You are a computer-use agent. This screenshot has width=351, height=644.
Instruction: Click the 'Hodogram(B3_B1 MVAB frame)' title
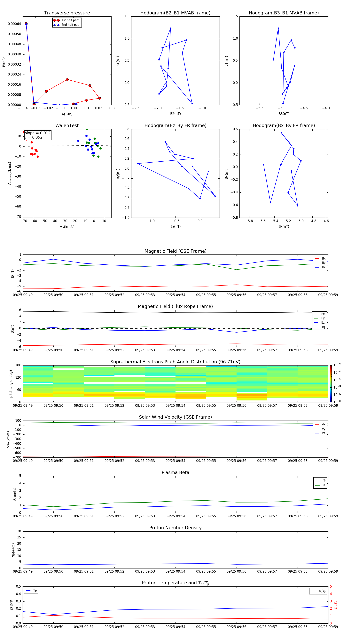coord(284,13)
